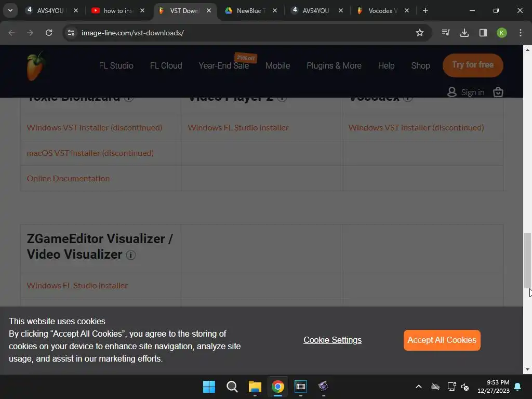Download Video Player Windows FL Studio installer
Screen dimensions: 532x399
238,128
